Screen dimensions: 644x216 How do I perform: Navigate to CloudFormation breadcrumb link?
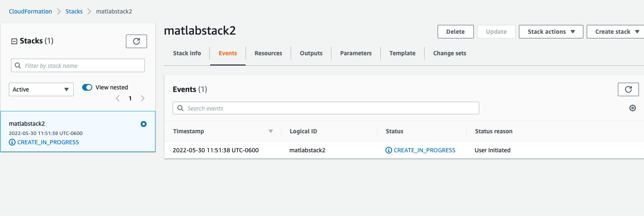[30, 11]
